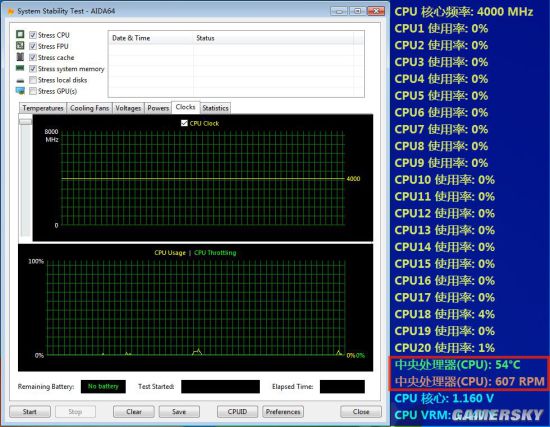Open the Cooling Fans tab

(89, 108)
